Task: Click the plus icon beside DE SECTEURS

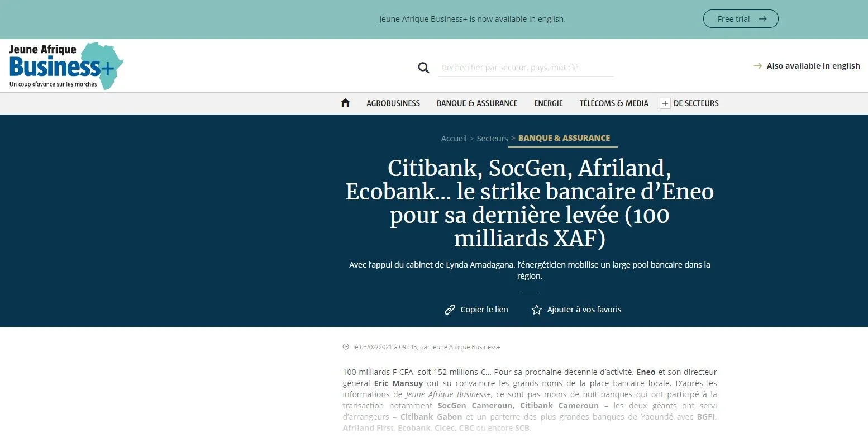Action: pos(665,103)
